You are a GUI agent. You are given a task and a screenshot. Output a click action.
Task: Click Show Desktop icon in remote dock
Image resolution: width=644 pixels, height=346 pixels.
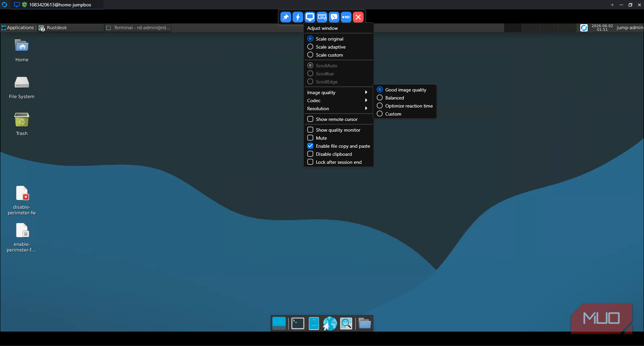(x=279, y=324)
